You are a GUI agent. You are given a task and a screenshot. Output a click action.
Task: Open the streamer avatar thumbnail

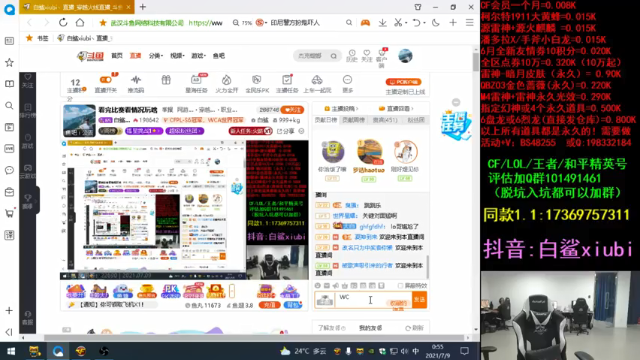79,121
